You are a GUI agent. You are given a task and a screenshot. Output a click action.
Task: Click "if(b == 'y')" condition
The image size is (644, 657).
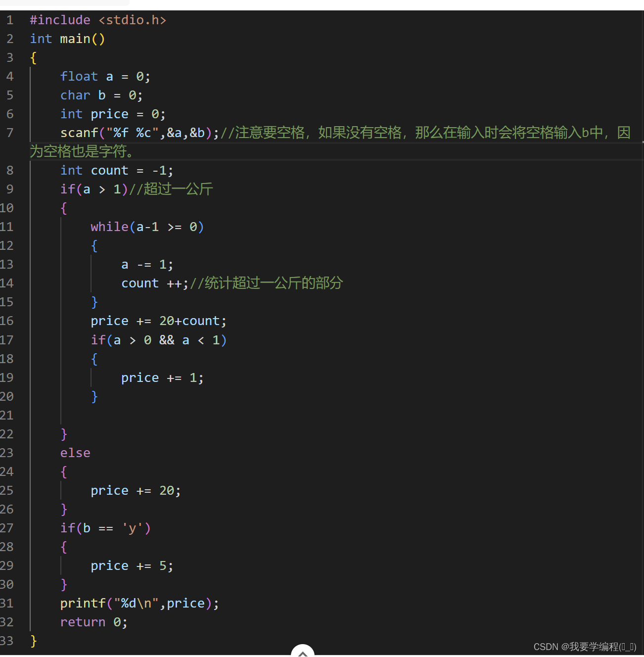click(x=105, y=528)
